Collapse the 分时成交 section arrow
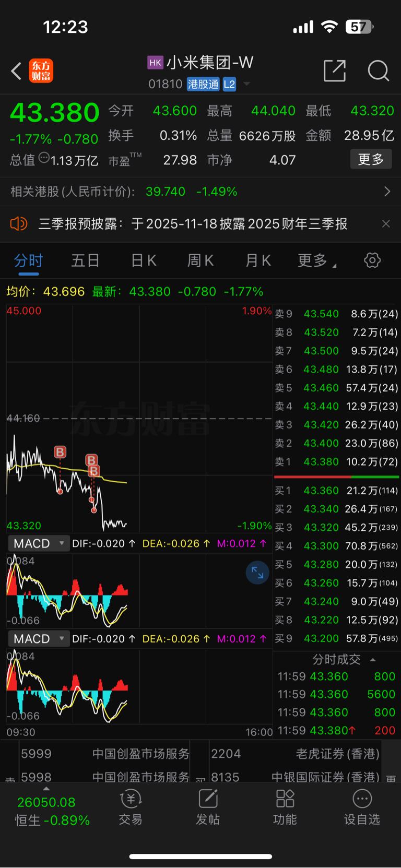The height and width of the screenshot is (868, 401). pyautogui.click(x=373, y=660)
